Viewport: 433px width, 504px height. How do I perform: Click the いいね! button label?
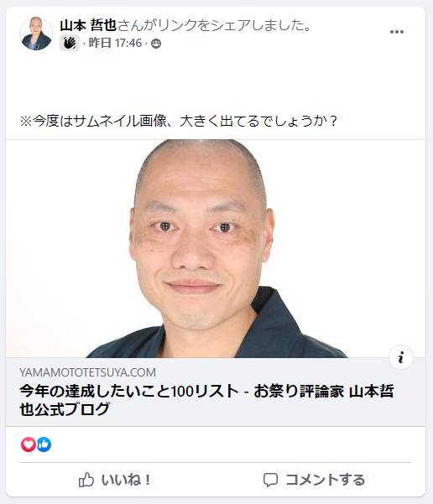coord(126,480)
